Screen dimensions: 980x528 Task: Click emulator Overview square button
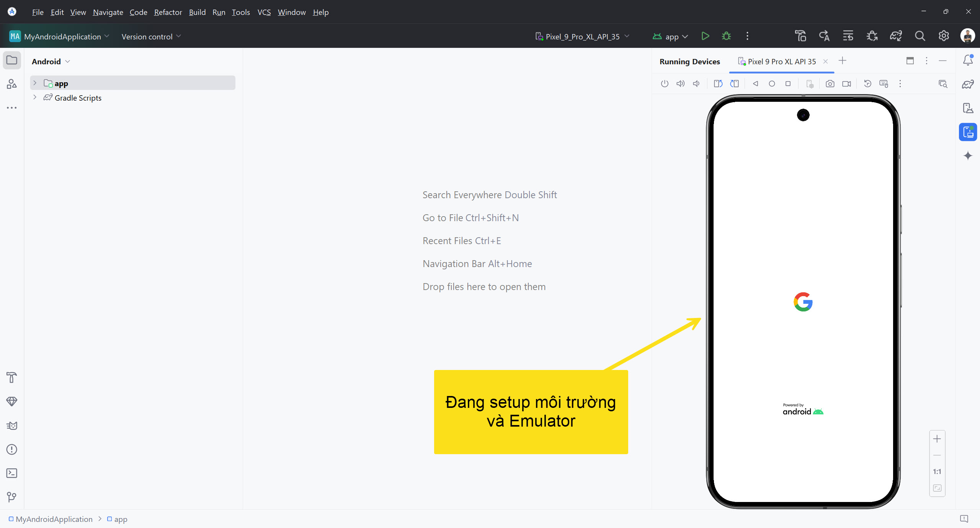pyautogui.click(x=788, y=83)
